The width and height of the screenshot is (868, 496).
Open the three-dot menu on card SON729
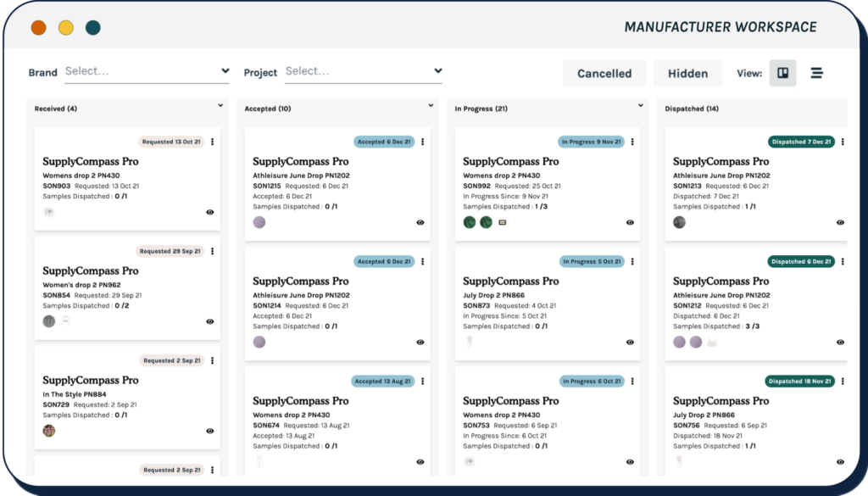coord(213,361)
